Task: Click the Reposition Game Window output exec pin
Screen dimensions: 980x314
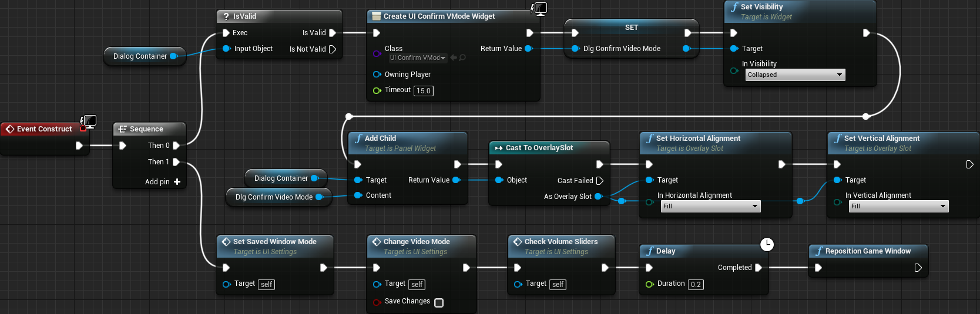Action: click(918, 268)
